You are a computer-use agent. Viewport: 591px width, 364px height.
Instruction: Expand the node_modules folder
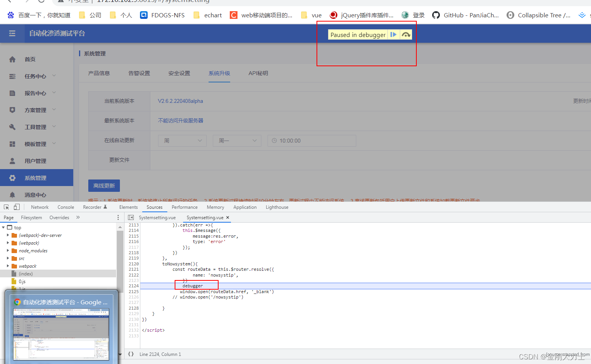tap(8, 251)
